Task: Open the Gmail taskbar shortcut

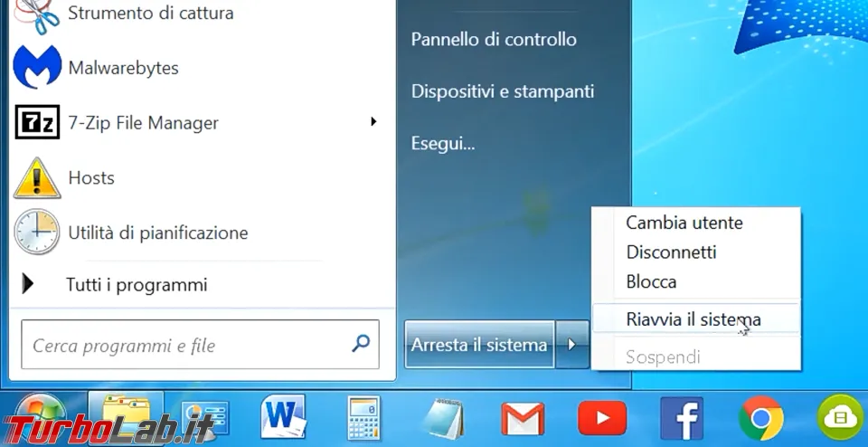Action: tap(523, 419)
